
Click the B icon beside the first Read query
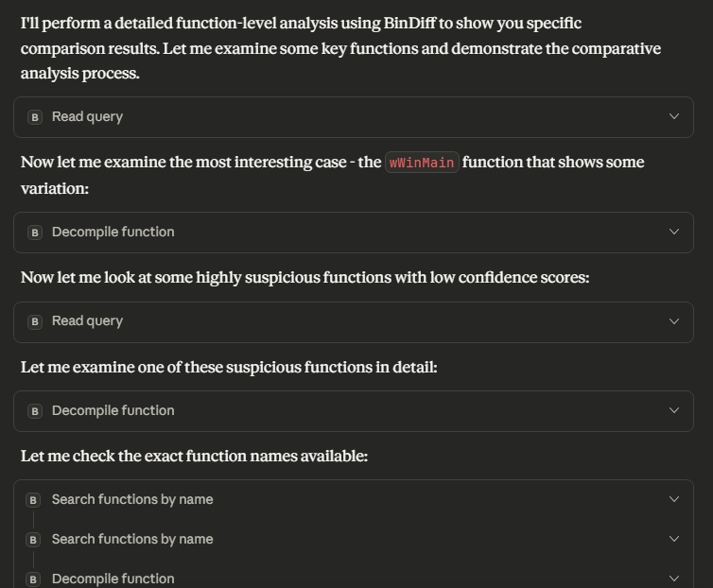[35, 117]
